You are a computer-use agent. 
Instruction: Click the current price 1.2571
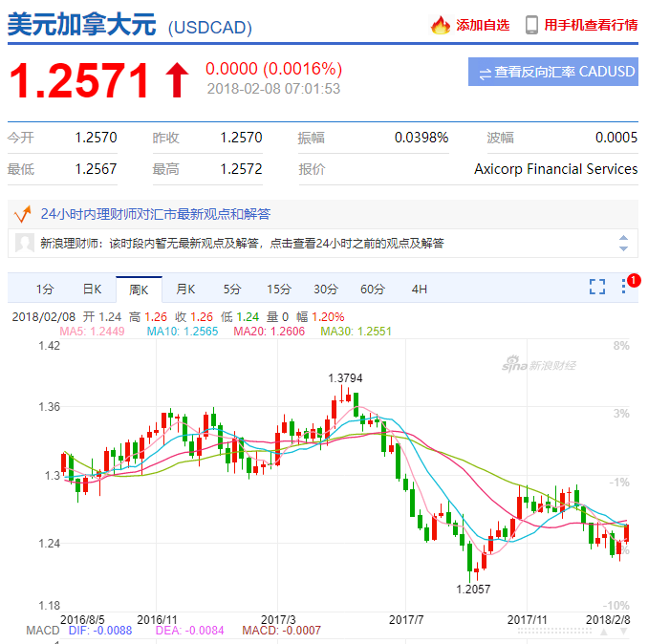click(x=79, y=80)
